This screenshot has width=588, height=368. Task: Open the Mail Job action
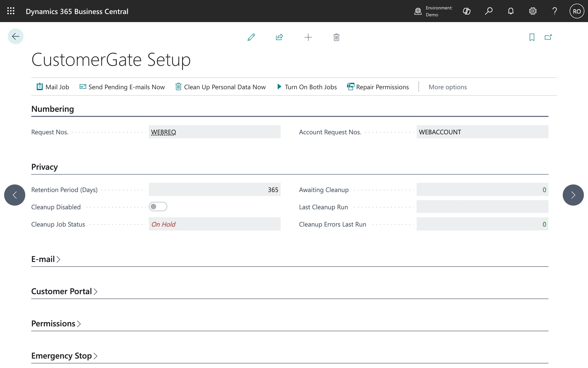(x=53, y=87)
